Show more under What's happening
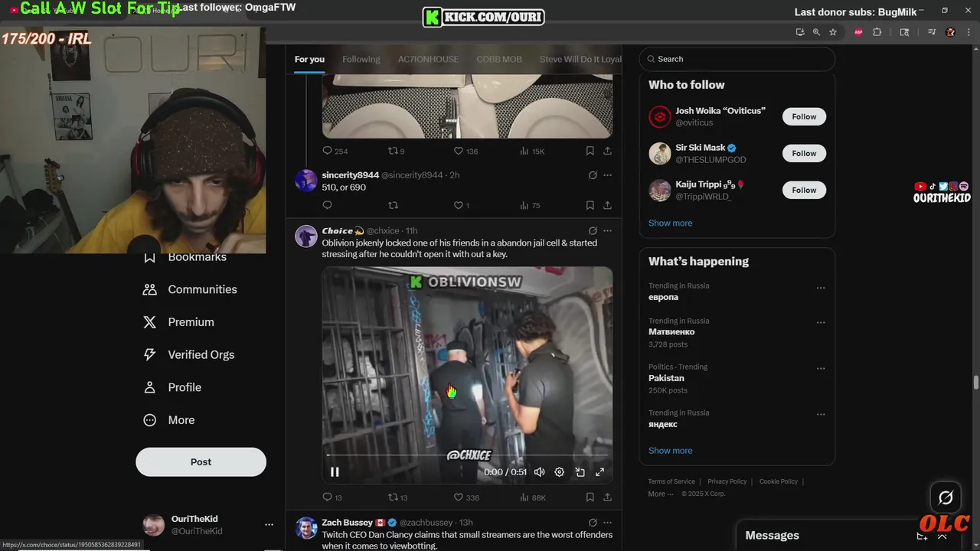Screen dimensions: 980x551 point(670,450)
